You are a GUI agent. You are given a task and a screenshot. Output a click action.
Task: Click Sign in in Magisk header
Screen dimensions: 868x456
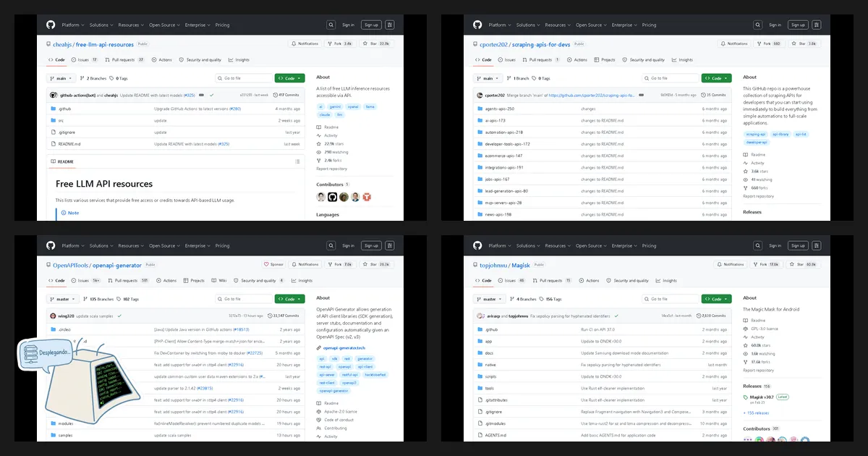[x=775, y=245]
